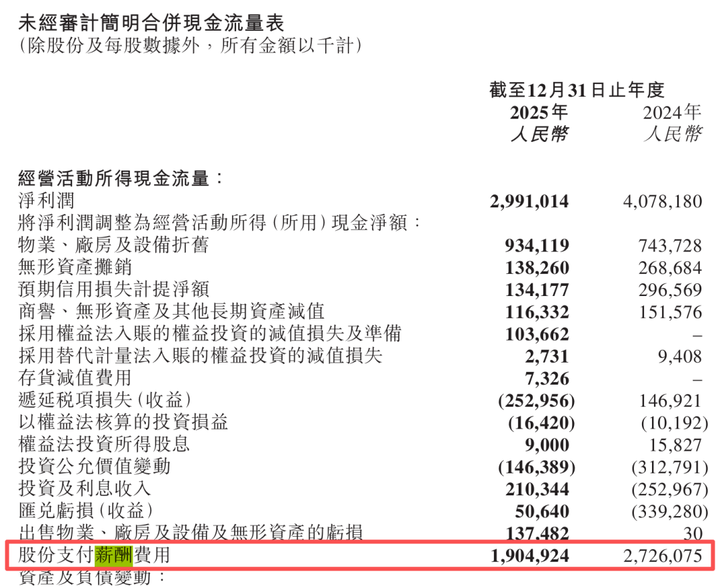The width and height of the screenshot is (720, 588).
Task: Select the value 934,119
Action: pyautogui.click(x=537, y=245)
